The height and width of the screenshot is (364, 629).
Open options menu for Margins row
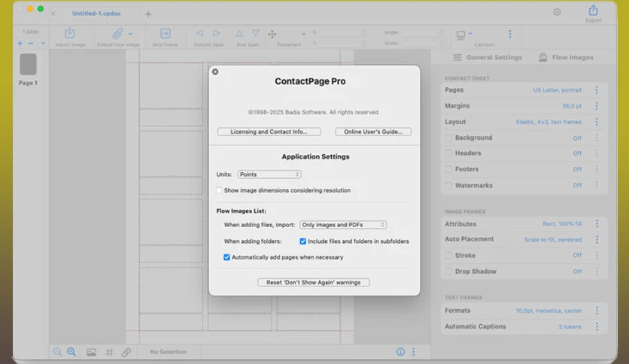tap(597, 106)
